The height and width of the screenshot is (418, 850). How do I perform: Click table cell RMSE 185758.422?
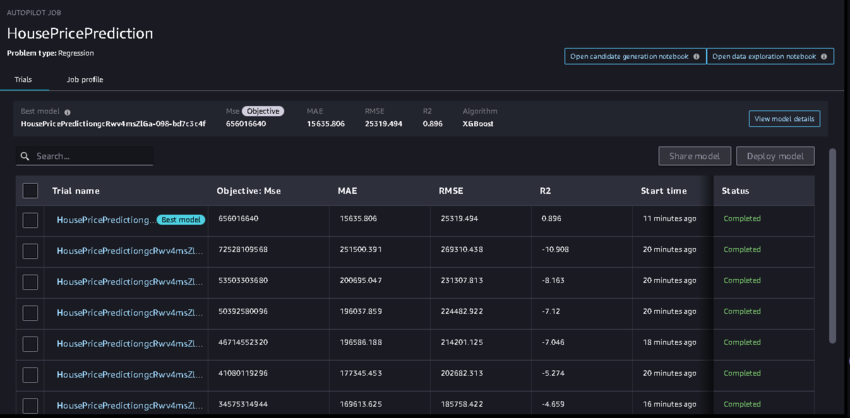pyautogui.click(x=461, y=404)
